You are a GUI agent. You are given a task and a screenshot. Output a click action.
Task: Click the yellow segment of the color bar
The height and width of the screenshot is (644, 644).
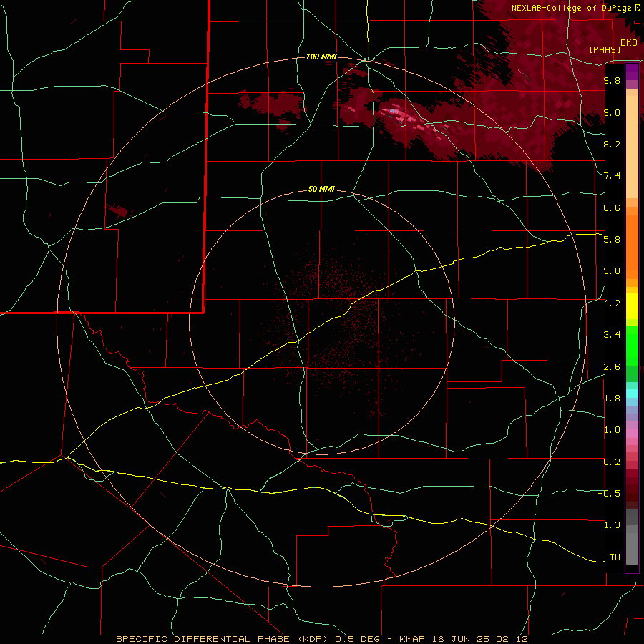(632, 306)
